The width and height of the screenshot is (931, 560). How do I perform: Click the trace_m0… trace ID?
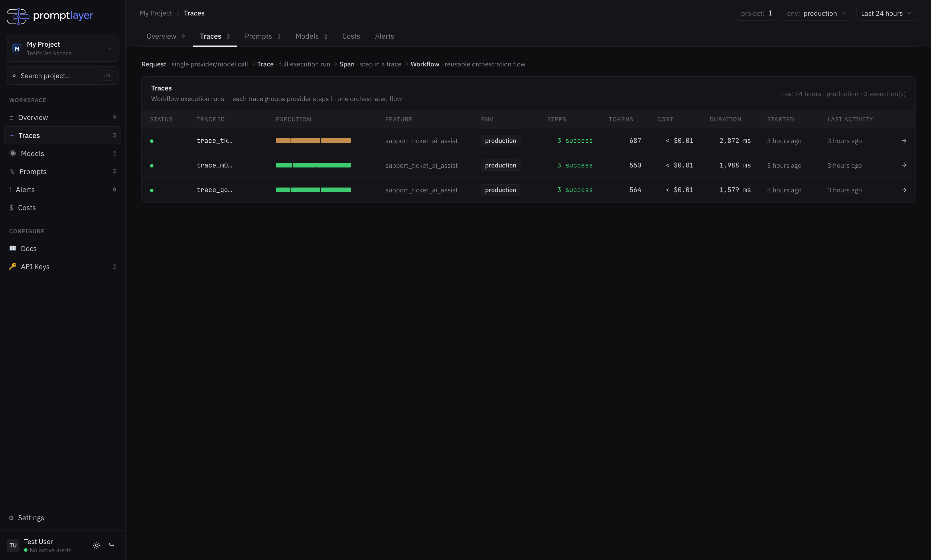(x=214, y=165)
